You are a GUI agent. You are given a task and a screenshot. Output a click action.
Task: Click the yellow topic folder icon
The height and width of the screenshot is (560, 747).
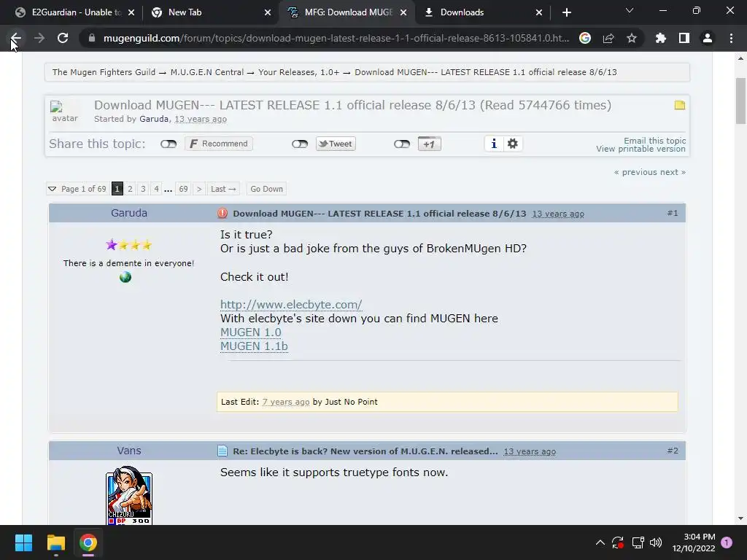point(680,105)
